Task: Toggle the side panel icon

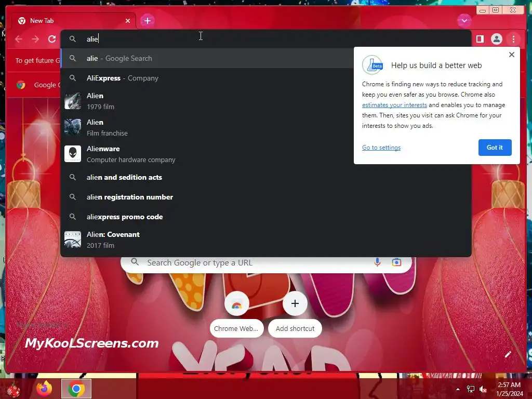Action: pyautogui.click(x=480, y=39)
